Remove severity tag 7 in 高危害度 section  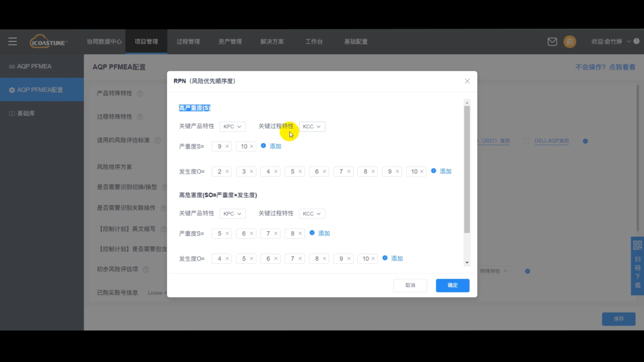[276, 233]
